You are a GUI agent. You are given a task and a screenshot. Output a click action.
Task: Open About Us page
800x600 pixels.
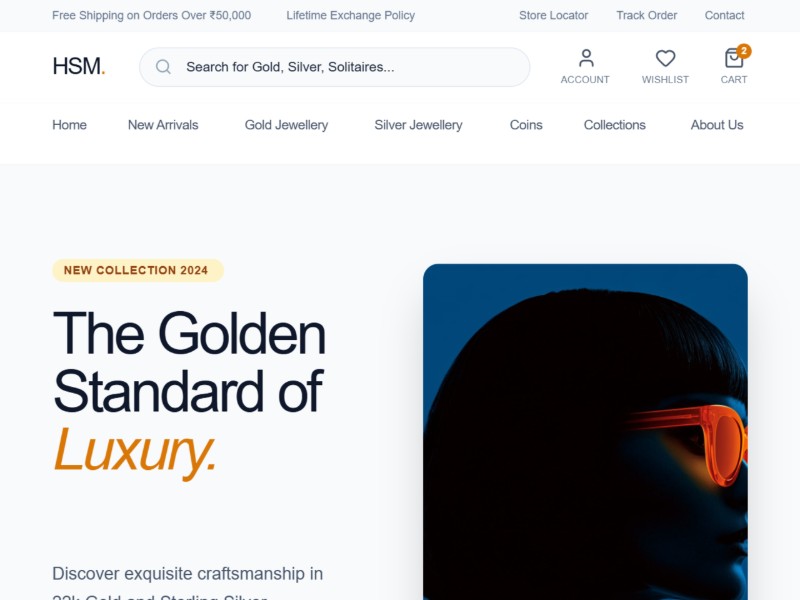coord(717,125)
